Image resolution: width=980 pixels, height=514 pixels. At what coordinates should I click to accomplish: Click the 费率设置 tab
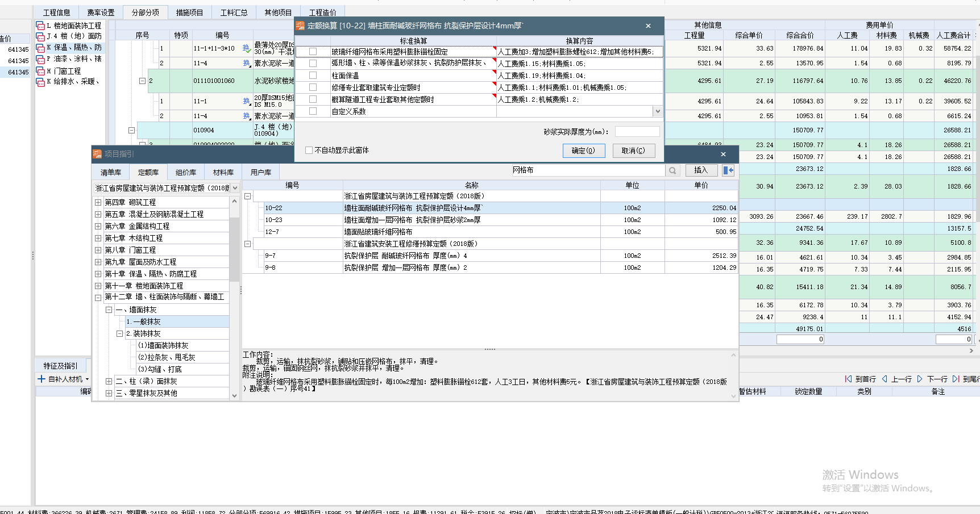[101, 12]
